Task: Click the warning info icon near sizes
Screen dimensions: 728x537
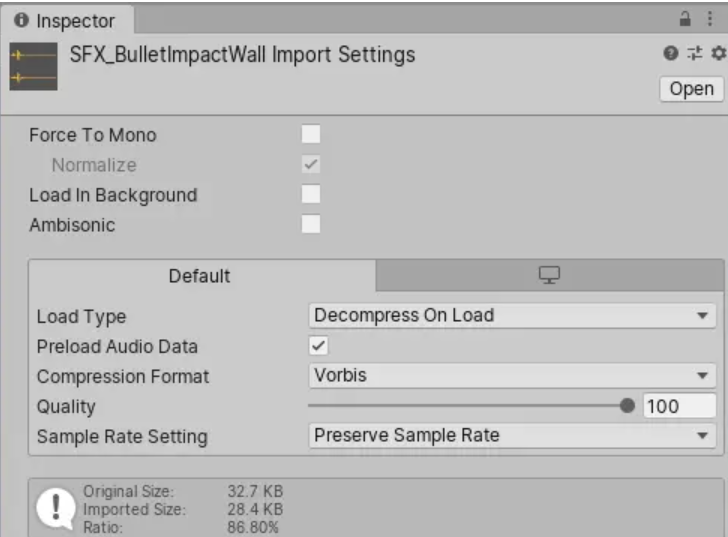Action: (53, 507)
